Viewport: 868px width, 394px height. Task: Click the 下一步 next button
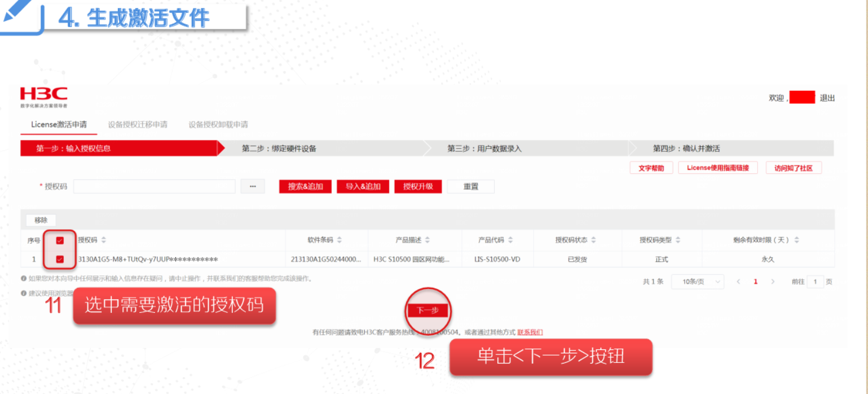(428, 310)
